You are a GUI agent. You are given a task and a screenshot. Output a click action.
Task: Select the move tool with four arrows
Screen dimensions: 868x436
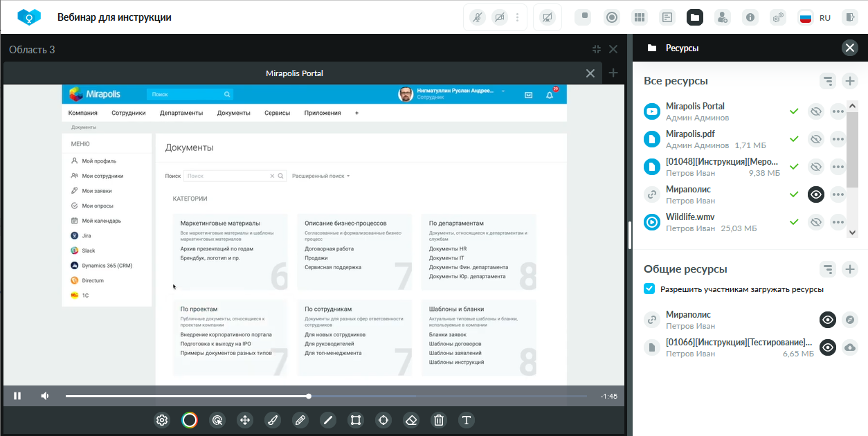pyautogui.click(x=245, y=420)
